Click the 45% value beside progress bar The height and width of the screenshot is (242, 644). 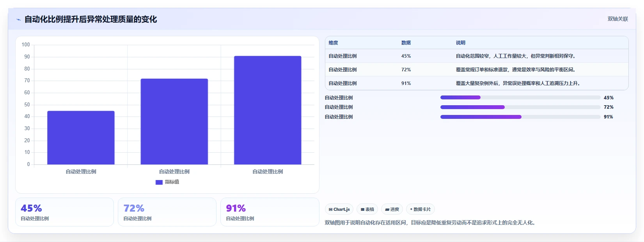coord(609,98)
